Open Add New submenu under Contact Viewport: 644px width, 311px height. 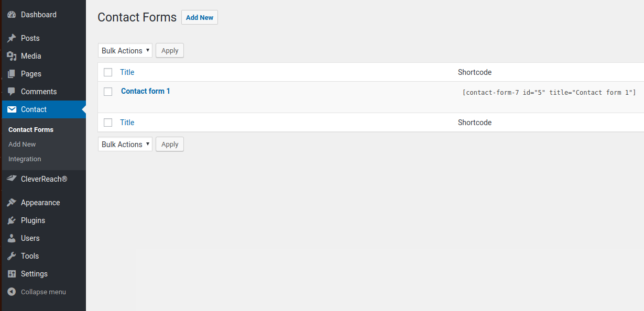click(22, 145)
